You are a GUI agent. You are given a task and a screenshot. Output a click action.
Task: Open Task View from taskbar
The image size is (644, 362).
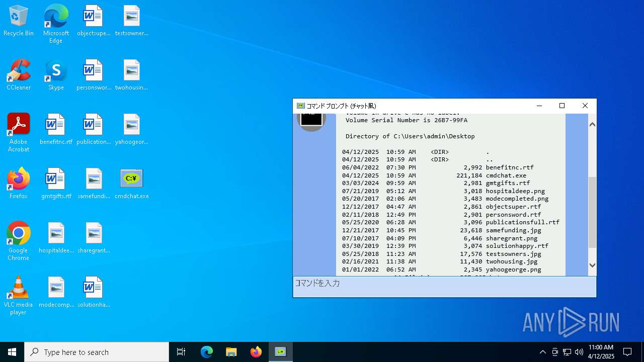[x=181, y=352]
